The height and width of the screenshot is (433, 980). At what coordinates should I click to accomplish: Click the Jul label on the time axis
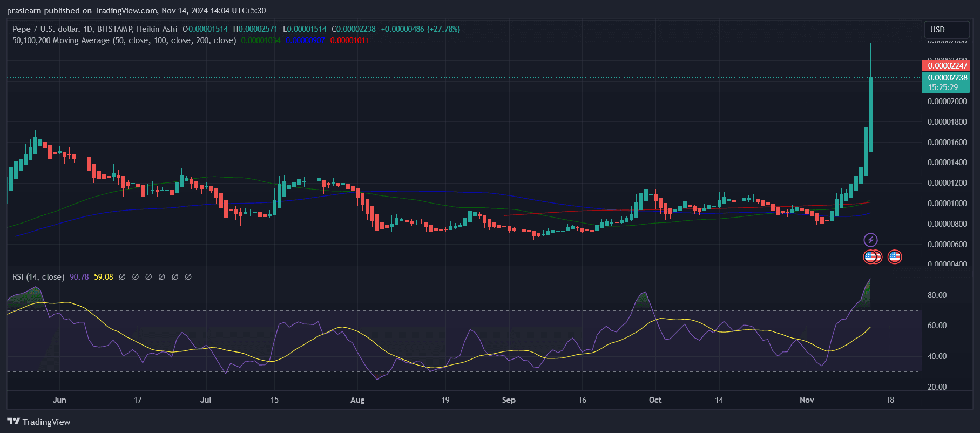[x=206, y=400]
